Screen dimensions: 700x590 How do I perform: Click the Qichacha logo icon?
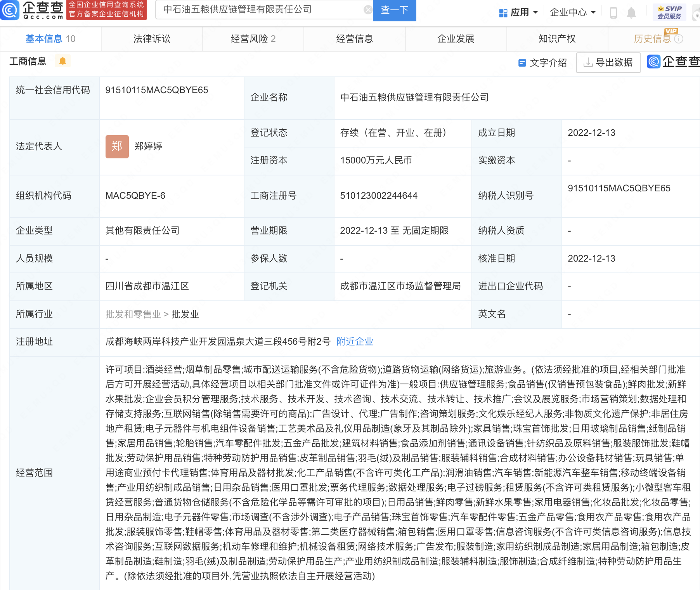[9, 10]
